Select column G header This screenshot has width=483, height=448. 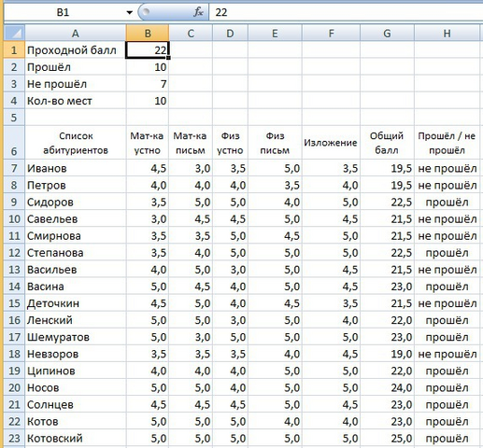(x=387, y=33)
